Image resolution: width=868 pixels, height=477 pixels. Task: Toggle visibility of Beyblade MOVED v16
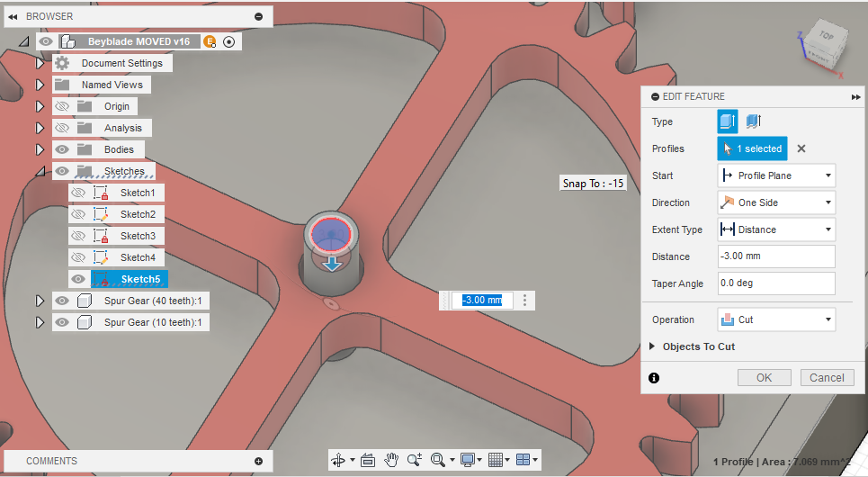point(46,41)
